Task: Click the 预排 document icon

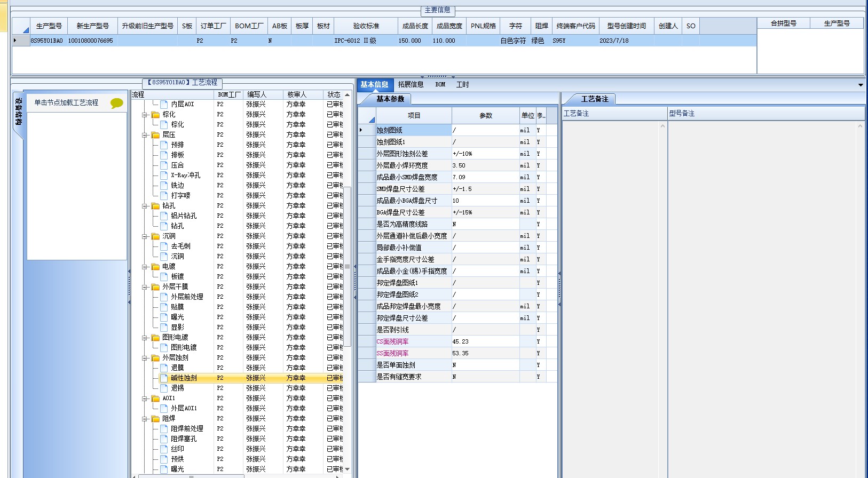Action: pos(164,145)
